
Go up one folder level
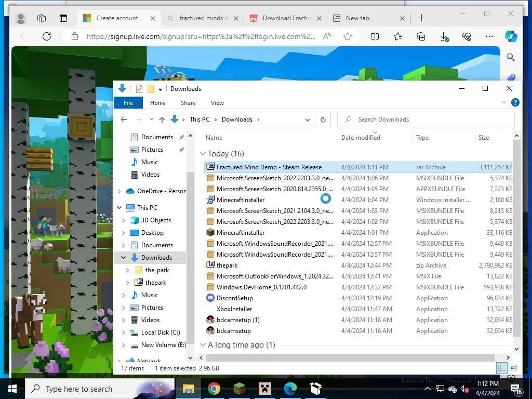click(162, 119)
